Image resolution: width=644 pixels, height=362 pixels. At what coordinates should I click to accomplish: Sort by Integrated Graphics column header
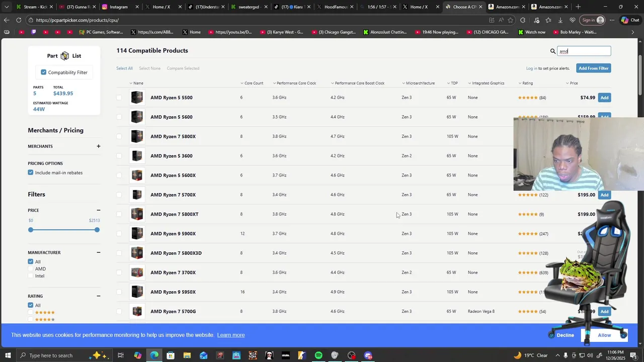[x=486, y=83]
